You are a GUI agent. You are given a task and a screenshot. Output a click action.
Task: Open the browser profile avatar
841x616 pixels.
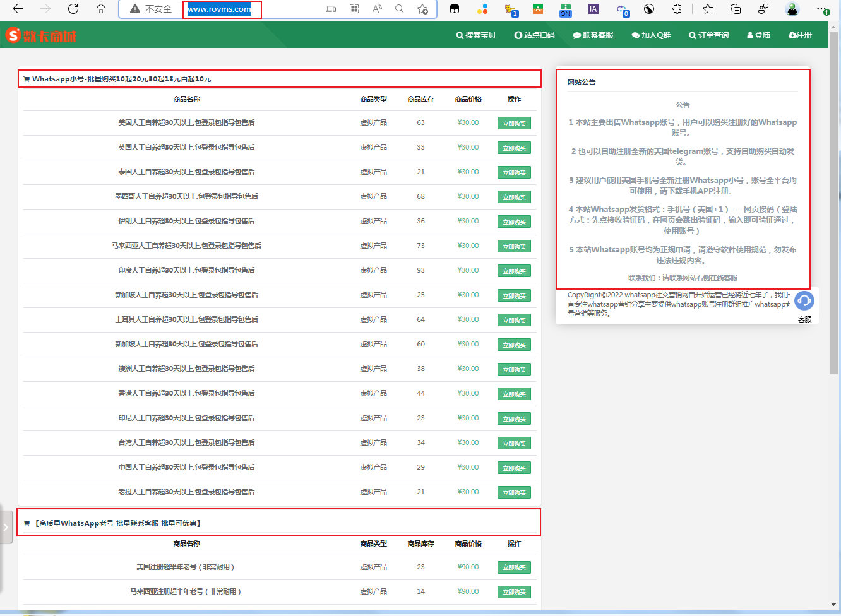[792, 9]
